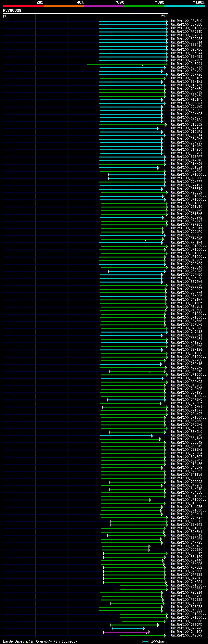
Task: Click the UniRef100_Q4PEK5 label
Action: (187, 400)
